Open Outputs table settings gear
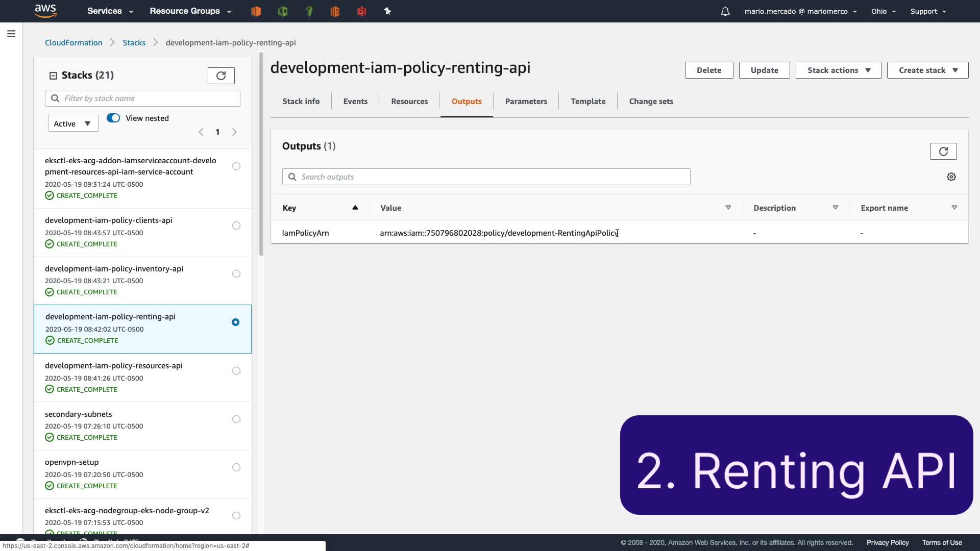Image resolution: width=980 pixels, height=551 pixels. 951,177
